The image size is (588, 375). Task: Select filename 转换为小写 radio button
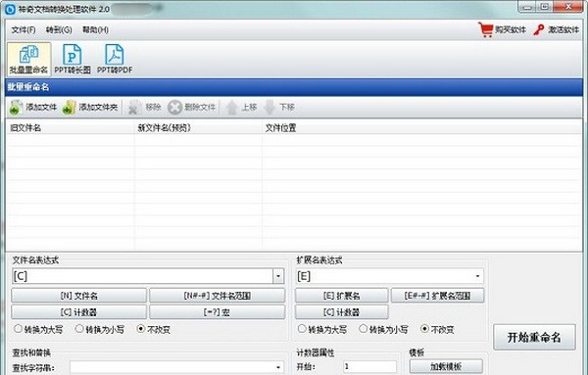(79, 329)
